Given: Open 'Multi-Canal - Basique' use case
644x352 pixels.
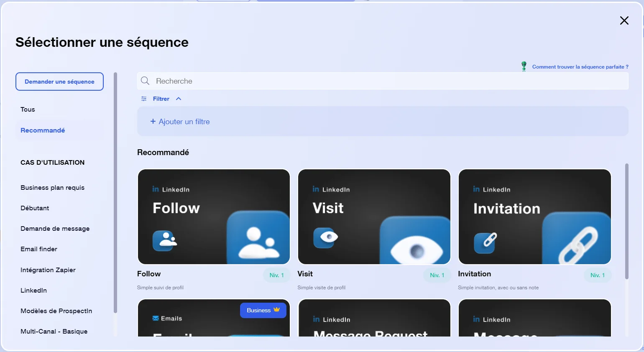Looking at the screenshot, I should coord(54,332).
